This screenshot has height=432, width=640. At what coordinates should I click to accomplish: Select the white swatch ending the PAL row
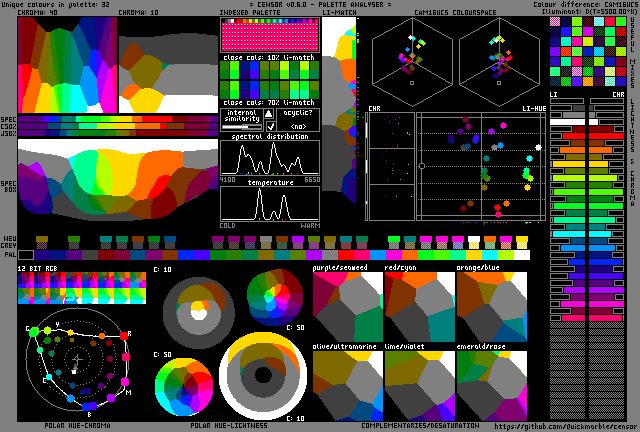[x=522, y=255]
